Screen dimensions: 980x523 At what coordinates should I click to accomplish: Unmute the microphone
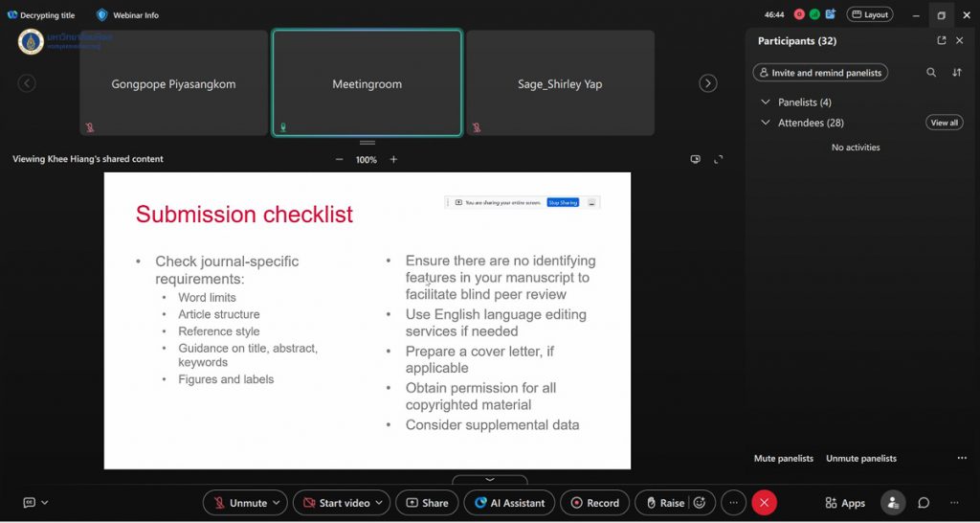(238, 503)
